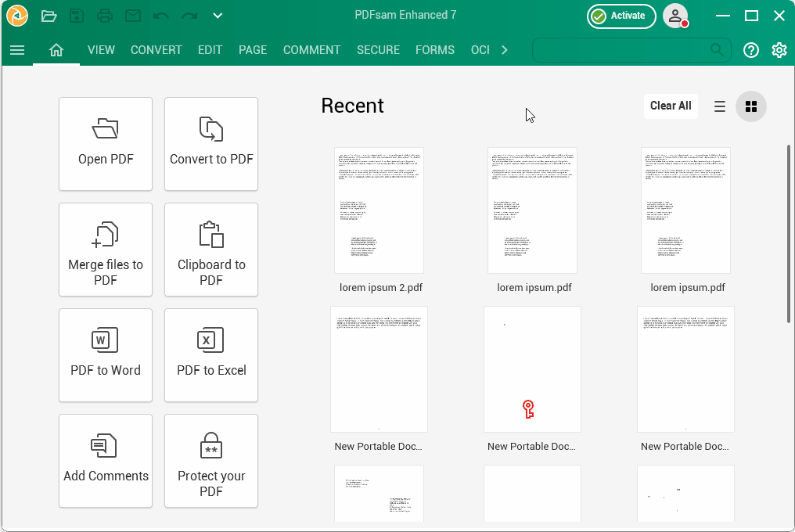Click the Open PDF tile
This screenshot has height=532, width=795.
coord(106,144)
